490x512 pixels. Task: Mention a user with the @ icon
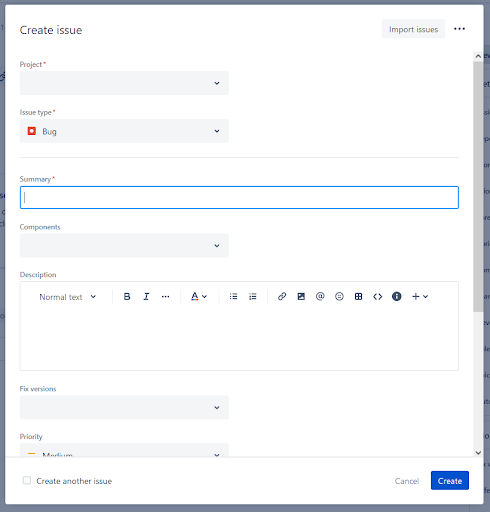320,296
